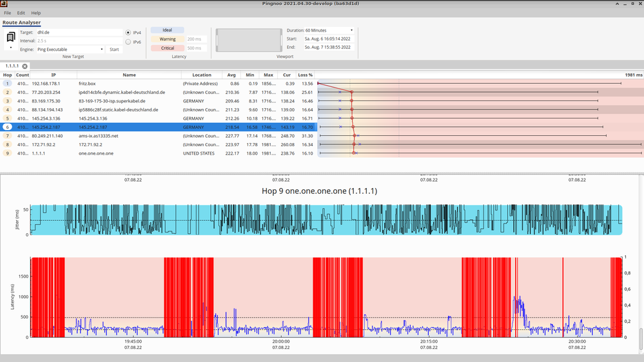Close the 1.1.1.1 tab
The height and width of the screenshot is (362, 644).
pos(24,66)
